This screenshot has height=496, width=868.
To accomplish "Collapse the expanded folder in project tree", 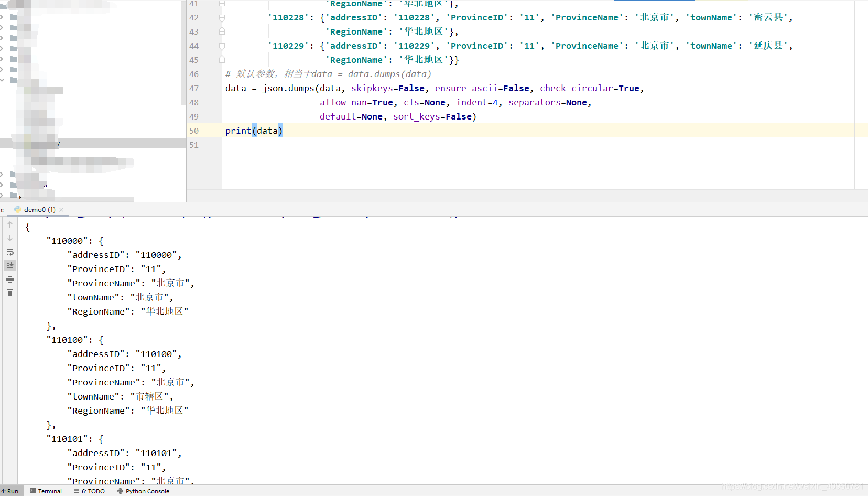I will pyautogui.click(x=2, y=80).
